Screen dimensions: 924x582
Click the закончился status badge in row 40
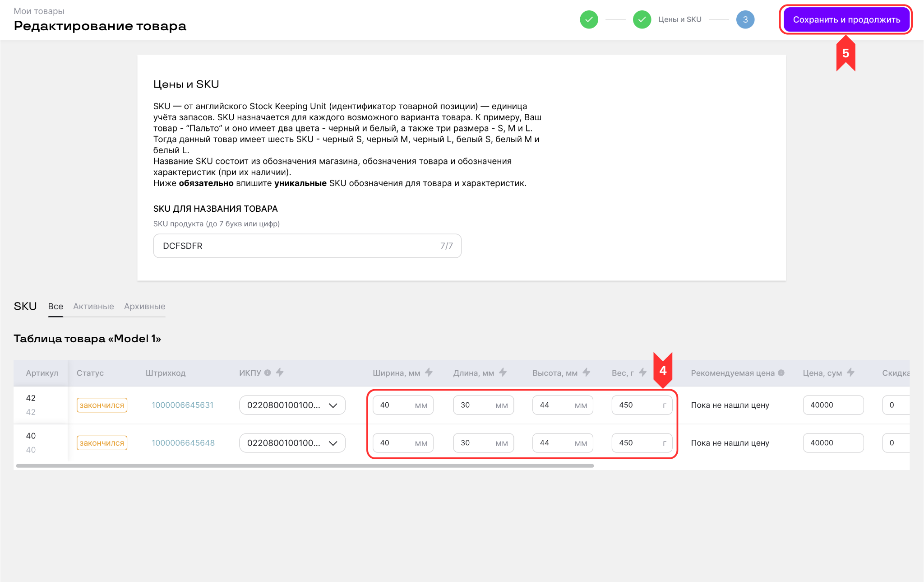pyautogui.click(x=102, y=443)
